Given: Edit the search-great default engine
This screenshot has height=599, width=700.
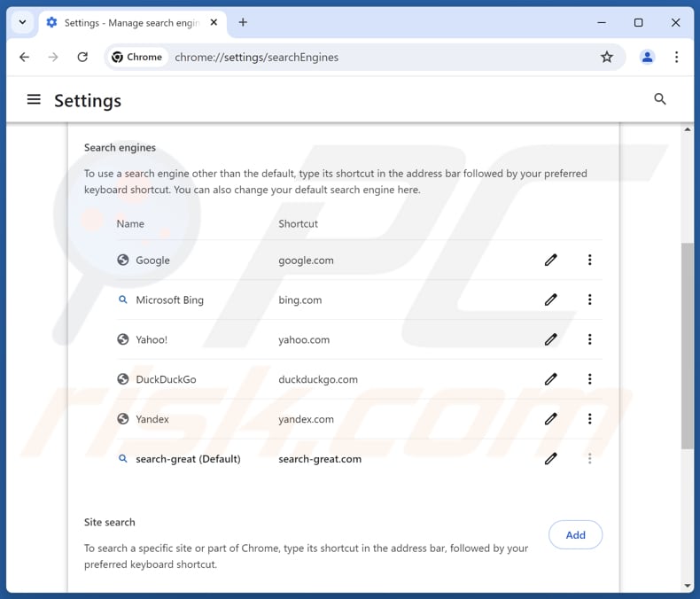Looking at the screenshot, I should (550, 459).
